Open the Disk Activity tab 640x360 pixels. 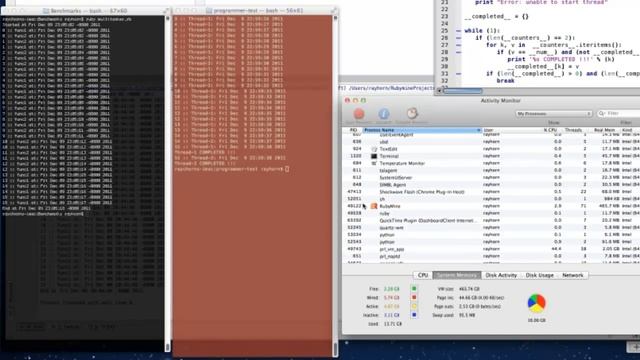point(501,275)
